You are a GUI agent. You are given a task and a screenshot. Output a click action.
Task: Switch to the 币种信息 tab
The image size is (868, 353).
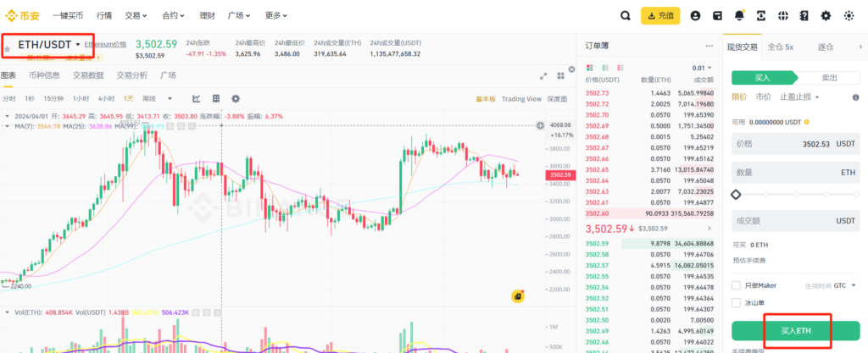(44, 75)
